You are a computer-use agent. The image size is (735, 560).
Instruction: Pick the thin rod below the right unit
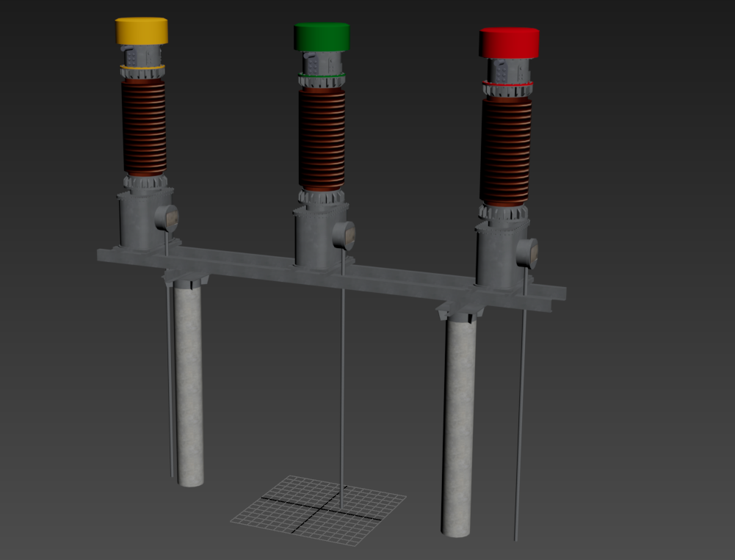[521, 418]
